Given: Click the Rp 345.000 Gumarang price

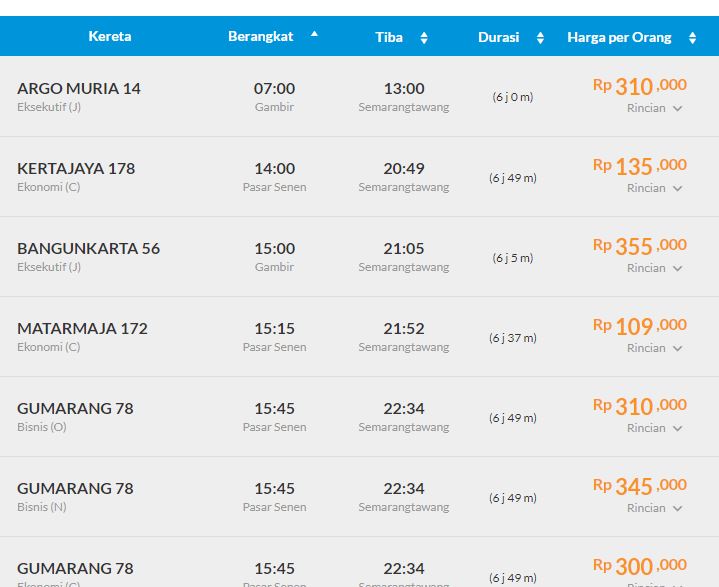Looking at the screenshot, I should 639,486.
